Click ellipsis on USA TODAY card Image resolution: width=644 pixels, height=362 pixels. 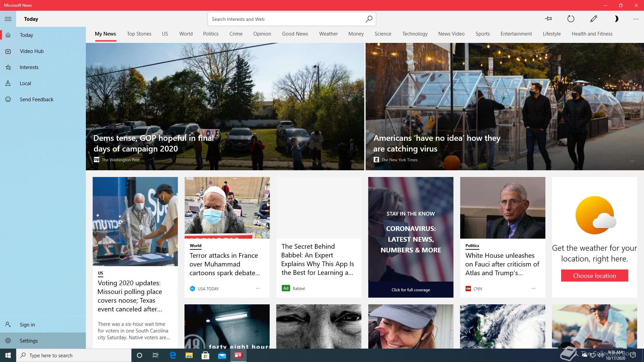258,288
